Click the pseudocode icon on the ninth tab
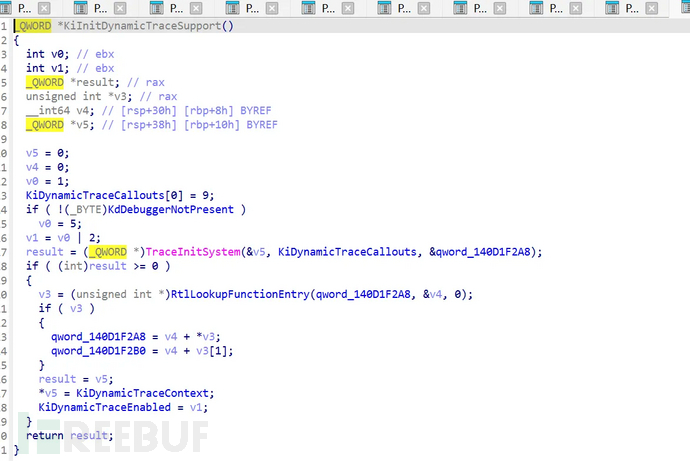The image size is (690, 461). 612,8
